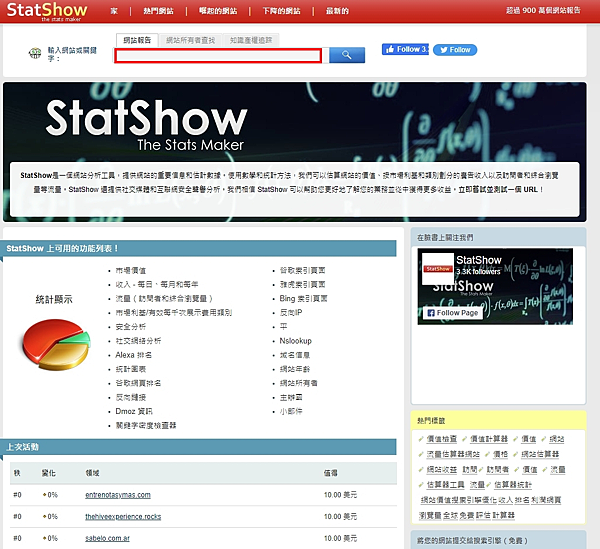Click the 全球 tag link

tap(450, 515)
